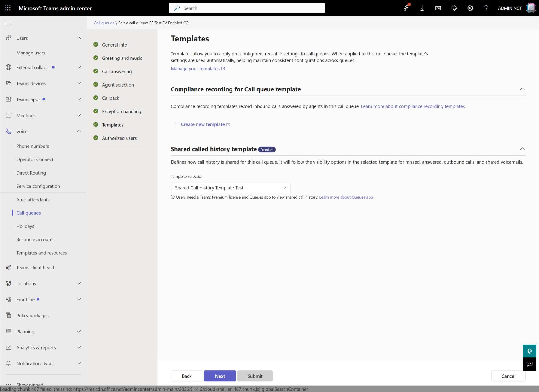
Task: Click the Analytics & reports chart icon
Action: (x=9, y=347)
